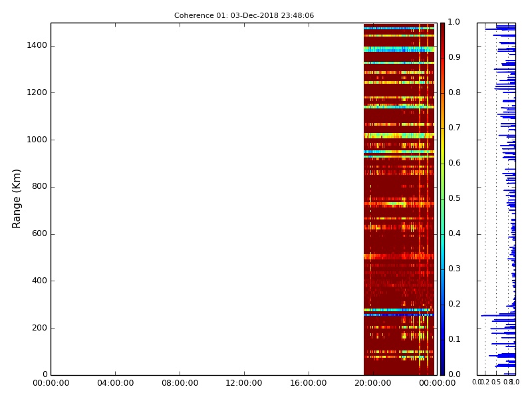Viewport: 532px width, 399px height.
Task: Click the cyan coherence band near 1390 km
Action: point(398,49)
